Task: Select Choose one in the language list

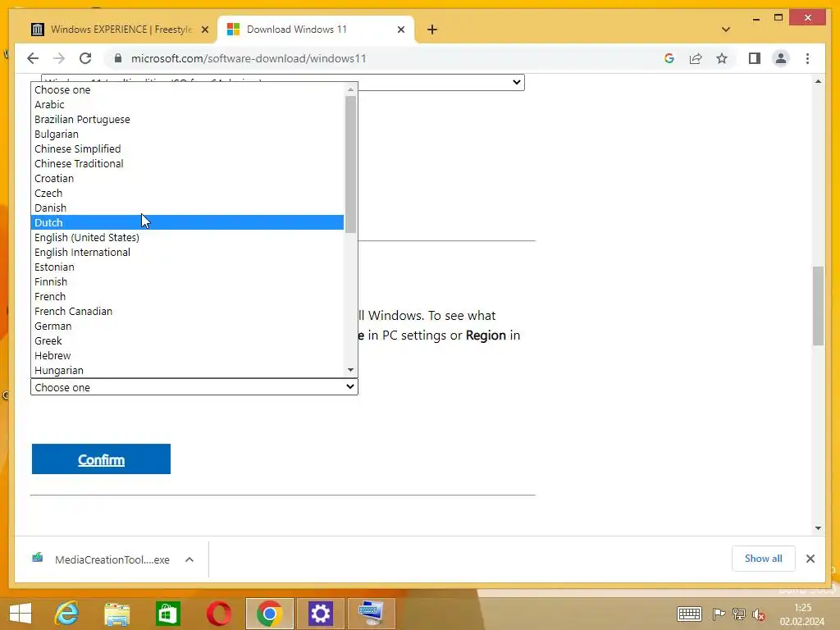Action: coord(187,89)
